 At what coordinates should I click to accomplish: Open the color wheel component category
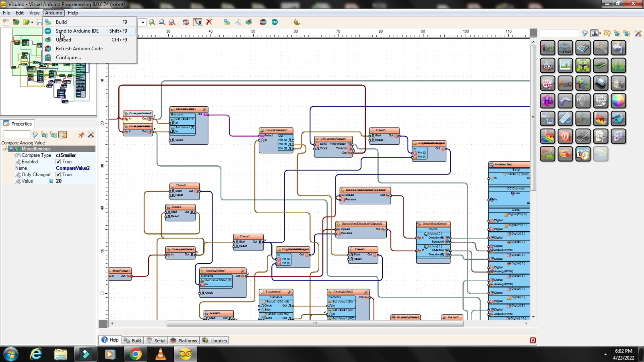pyautogui.click(x=619, y=101)
